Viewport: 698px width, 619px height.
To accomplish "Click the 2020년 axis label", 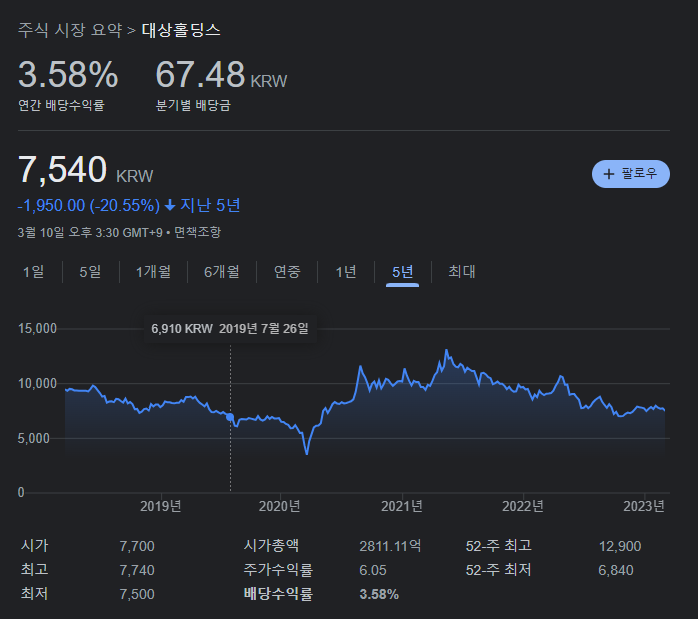I will [x=280, y=506].
